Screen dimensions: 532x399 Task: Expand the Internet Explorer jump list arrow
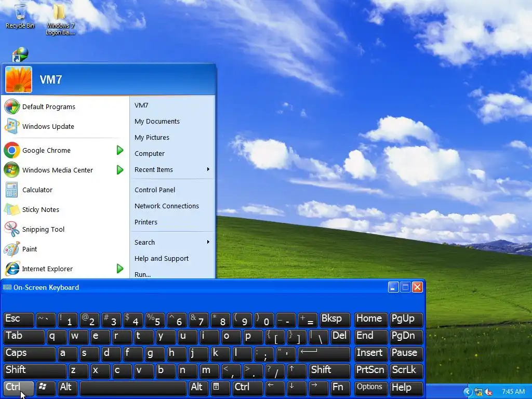pyautogui.click(x=120, y=269)
